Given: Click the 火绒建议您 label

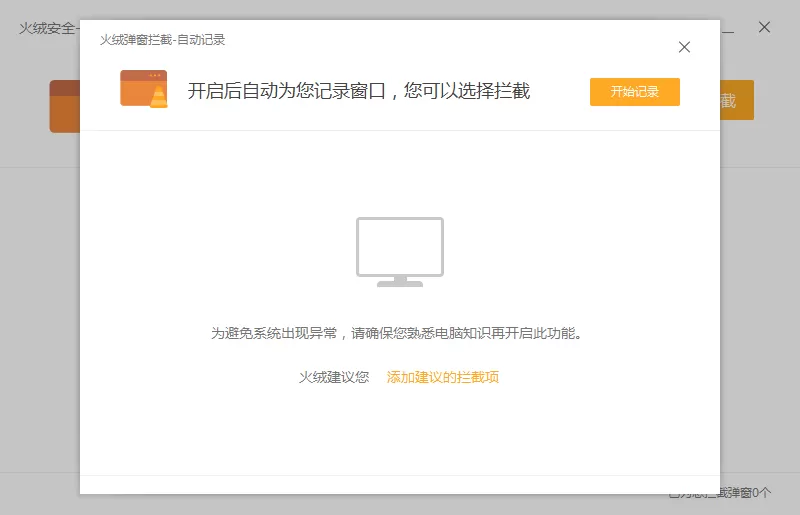Looking at the screenshot, I should (x=334, y=377).
